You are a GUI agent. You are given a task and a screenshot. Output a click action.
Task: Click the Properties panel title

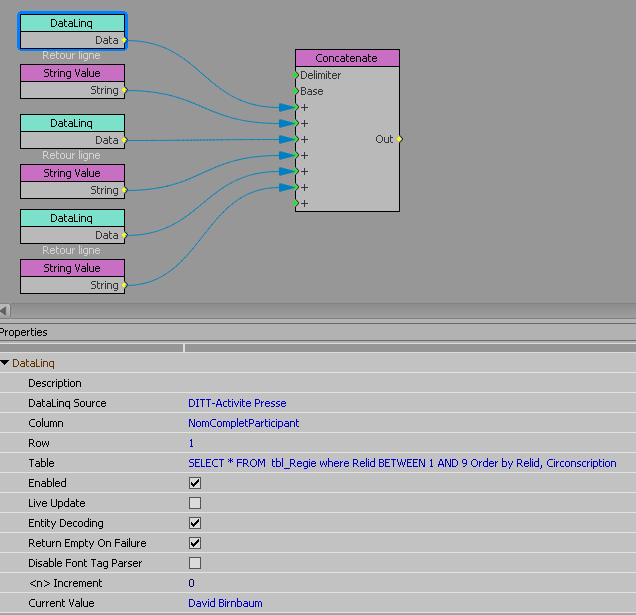[24, 332]
